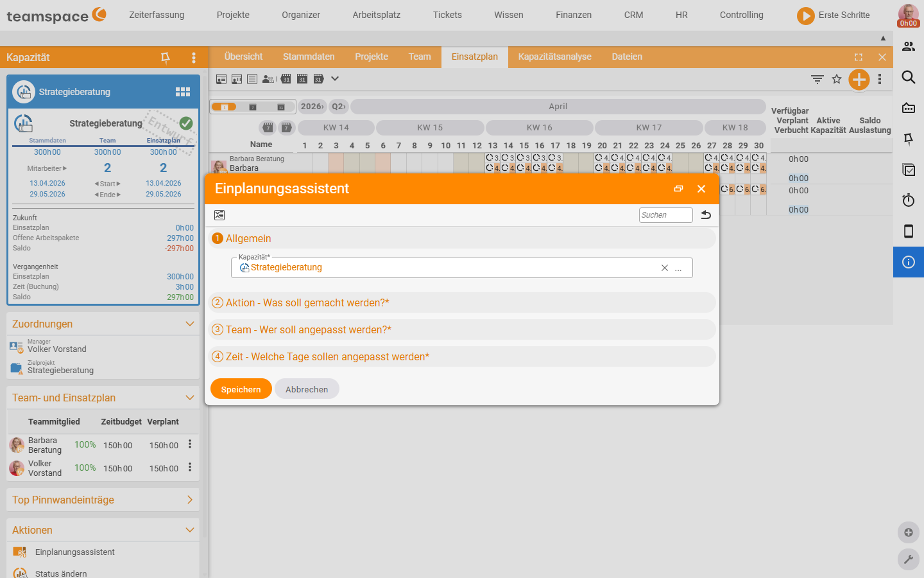Open the Kapazitätsanalyse tab
Screen dimensions: 924x578
pos(555,57)
